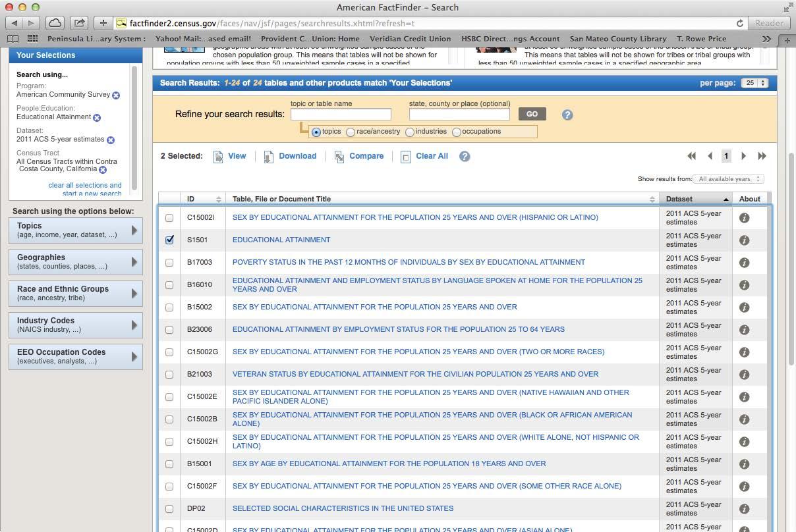Open Veteran Status by Educational Attainment table
Screen dimensions: 796x532
click(415, 374)
